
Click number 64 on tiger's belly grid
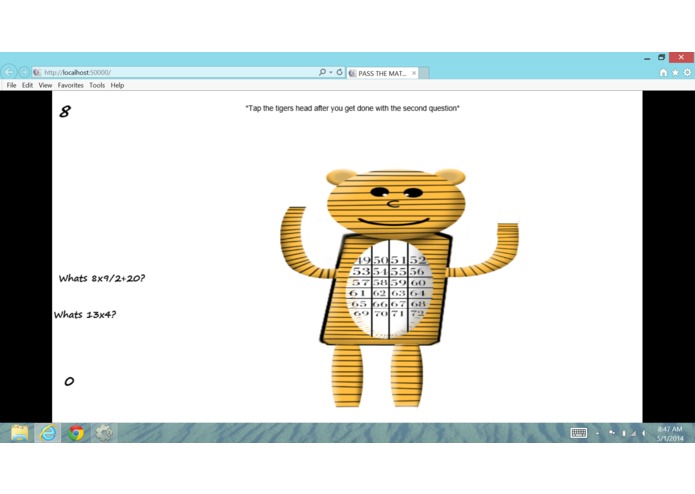click(418, 293)
